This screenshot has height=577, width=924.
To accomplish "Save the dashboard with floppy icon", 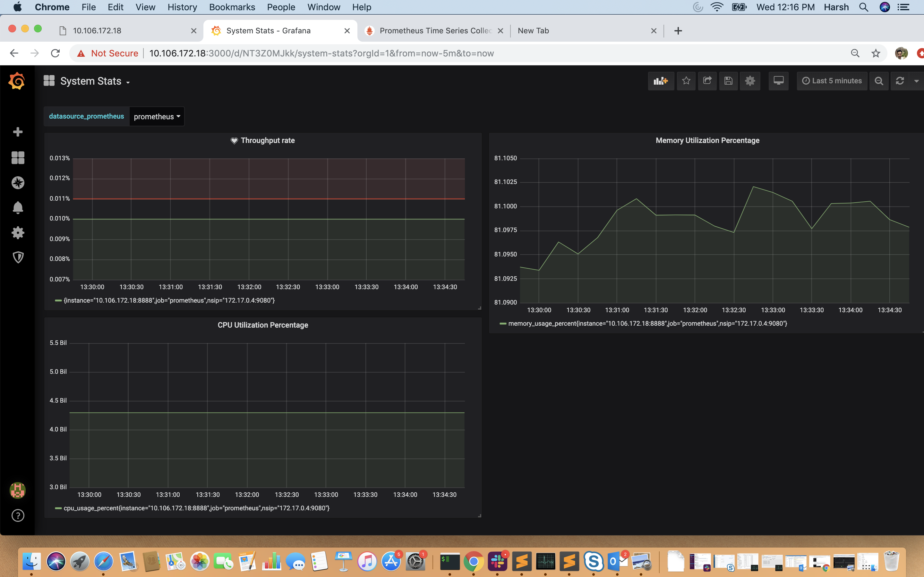I will 728,81.
